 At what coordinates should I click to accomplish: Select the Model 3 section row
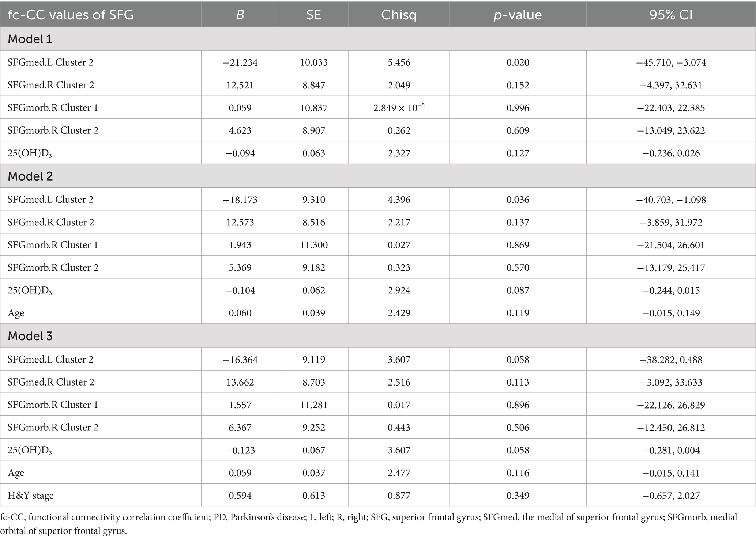coord(30,336)
